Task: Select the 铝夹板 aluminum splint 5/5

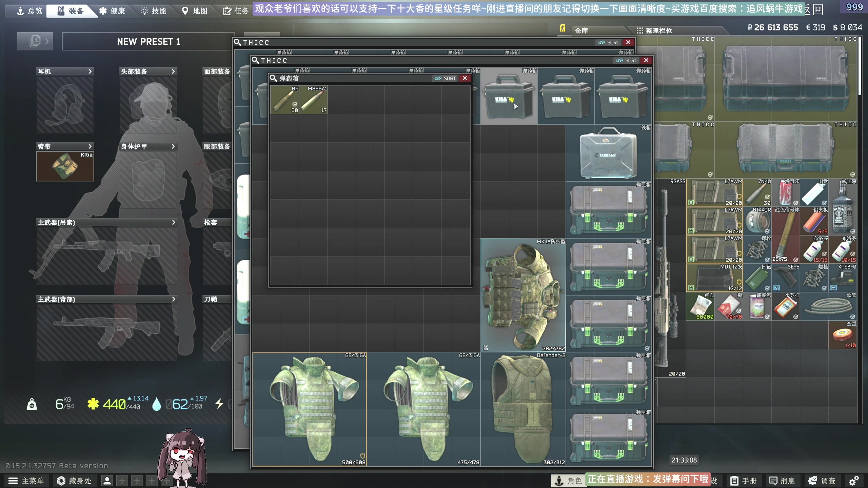Action: (x=814, y=221)
